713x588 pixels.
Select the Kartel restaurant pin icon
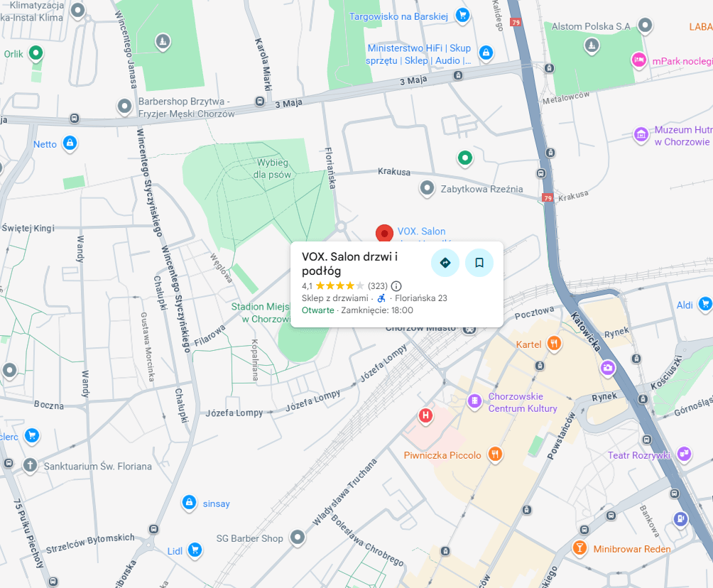(553, 344)
